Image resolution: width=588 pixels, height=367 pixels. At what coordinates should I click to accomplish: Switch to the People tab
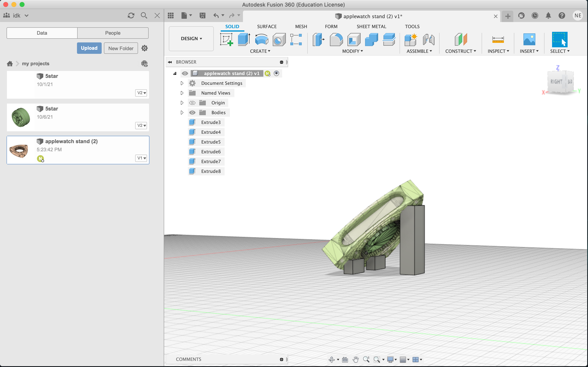click(x=113, y=33)
